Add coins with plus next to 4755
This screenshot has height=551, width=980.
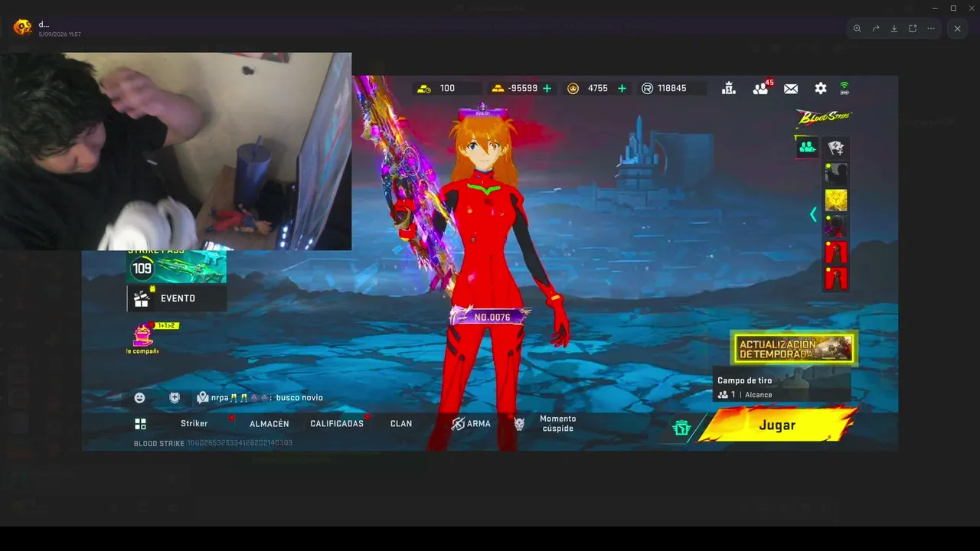(622, 88)
